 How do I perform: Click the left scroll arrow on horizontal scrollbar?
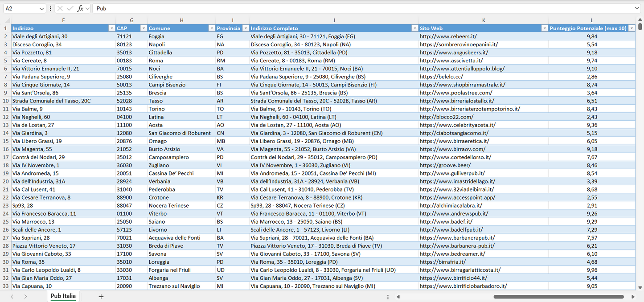[x=398, y=296]
